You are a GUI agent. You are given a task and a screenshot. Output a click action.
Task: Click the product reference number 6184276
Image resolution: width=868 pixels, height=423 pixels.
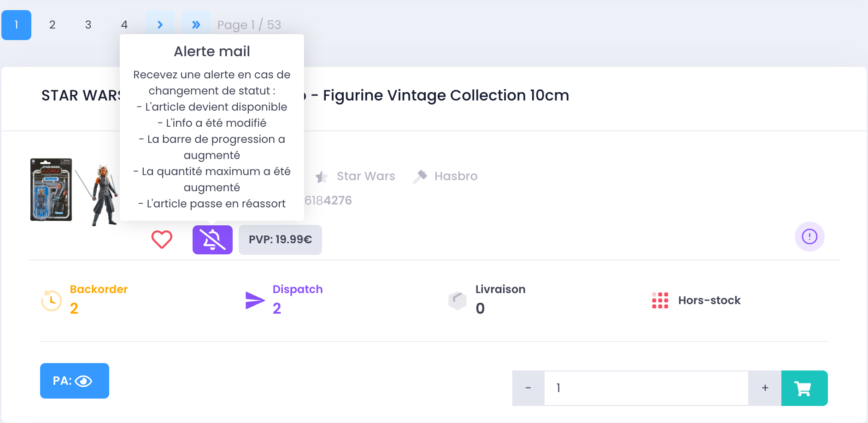click(328, 200)
